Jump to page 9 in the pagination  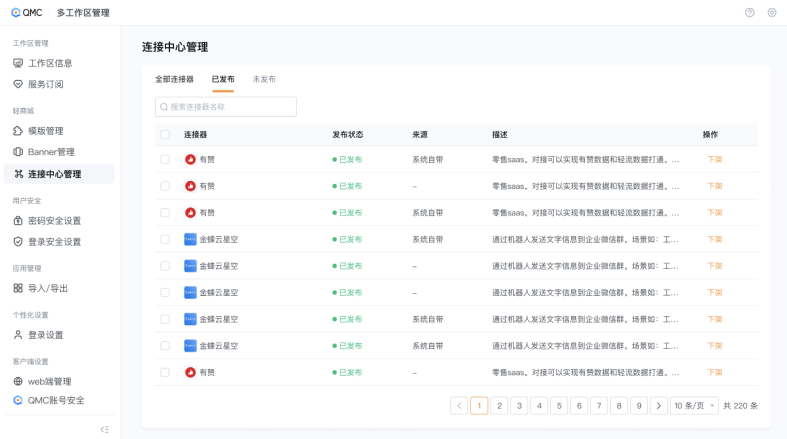point(639,406)
